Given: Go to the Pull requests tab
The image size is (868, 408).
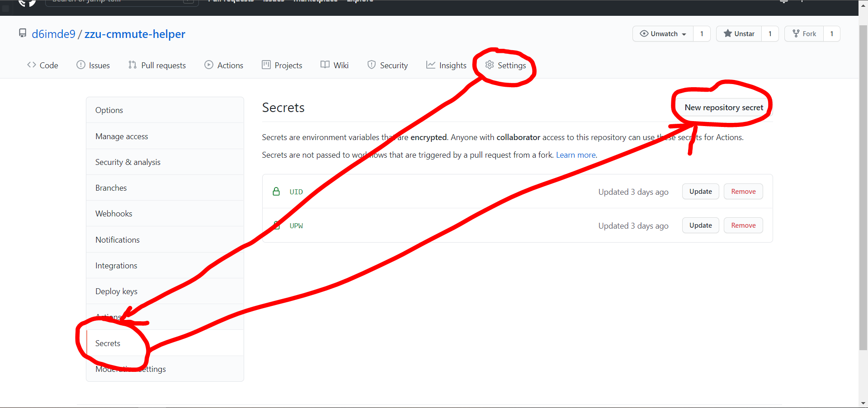Looking at the screenshot, I should [157, 65].
